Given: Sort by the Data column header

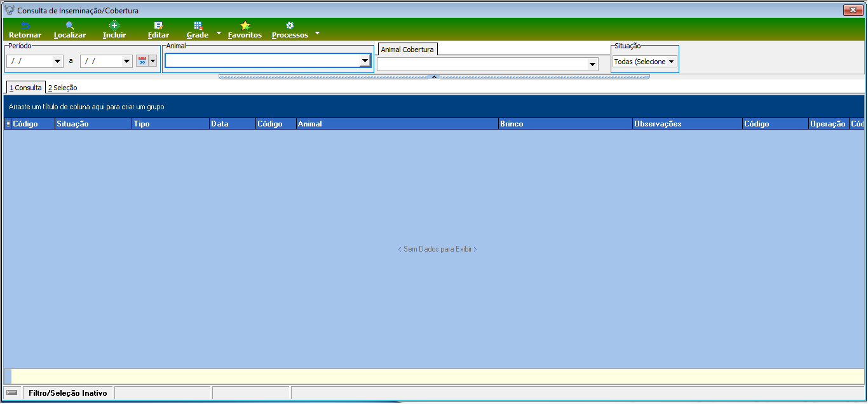Looking at the screenshot, I should (232, 124).
